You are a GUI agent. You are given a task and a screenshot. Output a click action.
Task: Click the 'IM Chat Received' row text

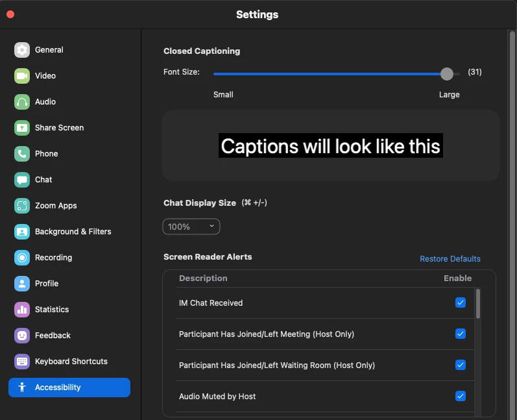[211, 303]
